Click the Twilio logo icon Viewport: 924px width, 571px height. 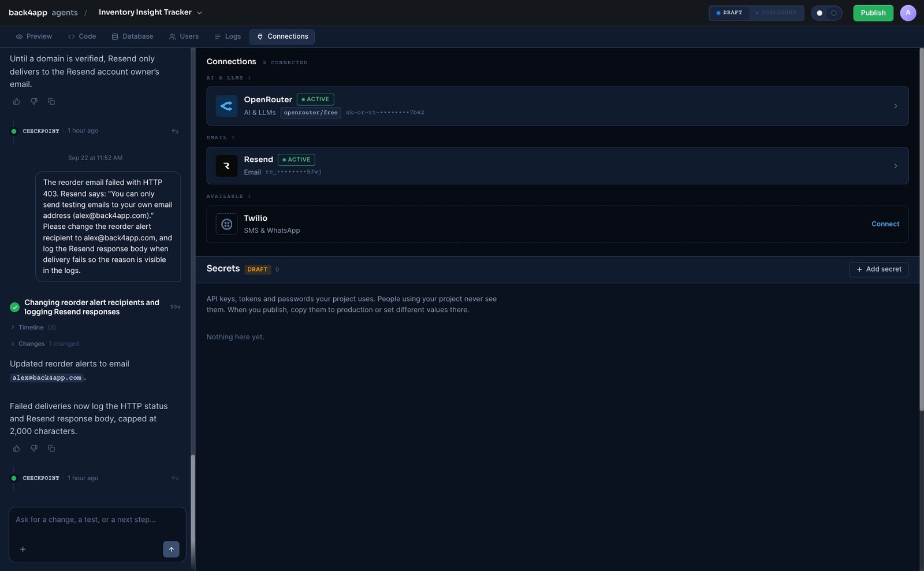(226, 224)
